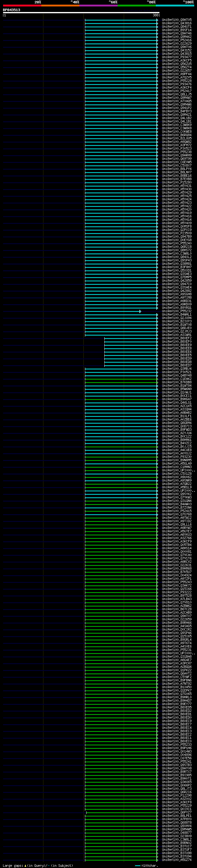Choose the UniRef100_Q9M4W7 row label

pyautogui.click(x=176, y=98)
